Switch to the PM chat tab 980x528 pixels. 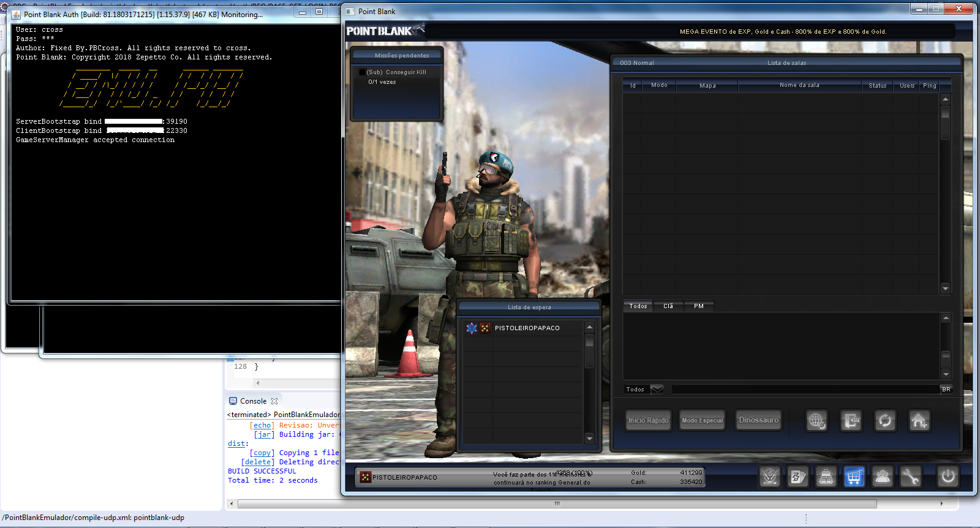coord(698,306)
